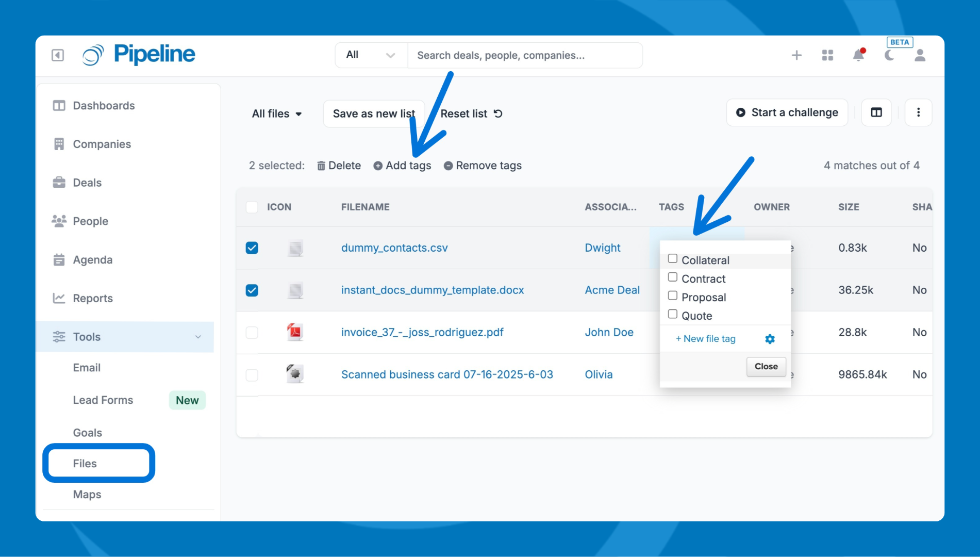The image size is (980, 557).
Task: Go to Deals in the sidebar
Action: pyautogui.click(x=87, y=183)
